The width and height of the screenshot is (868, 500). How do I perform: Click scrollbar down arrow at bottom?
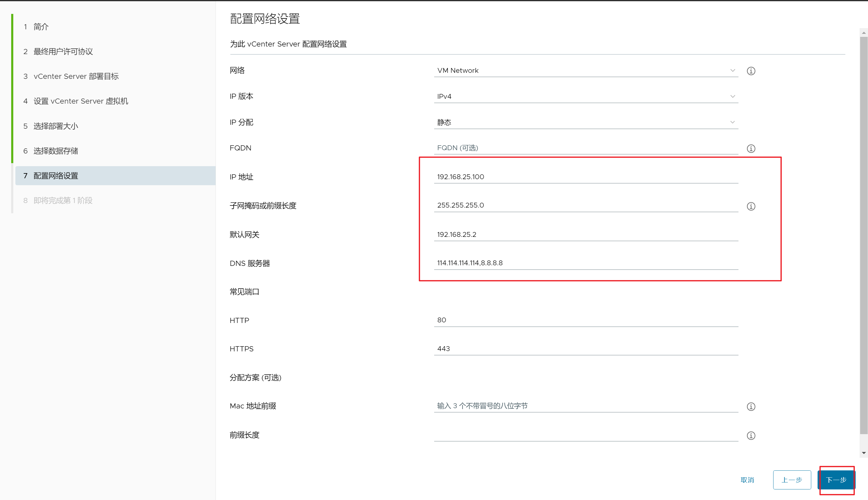click(863, 453)
